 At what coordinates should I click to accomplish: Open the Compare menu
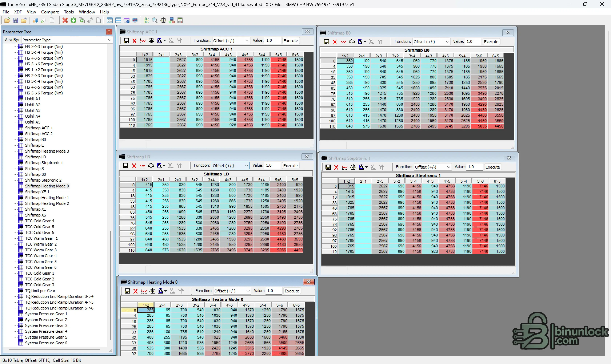(50, 12)
